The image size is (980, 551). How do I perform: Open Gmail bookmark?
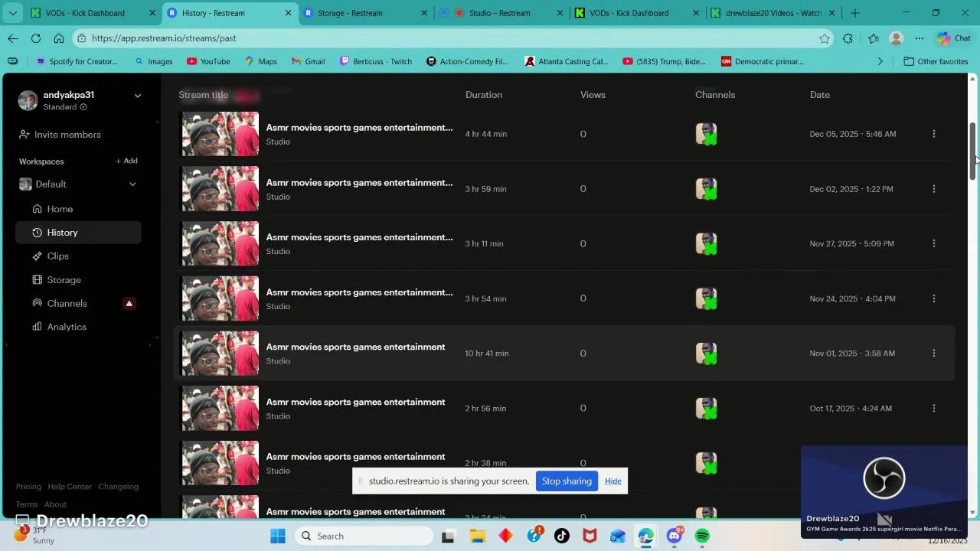[308, 61]
